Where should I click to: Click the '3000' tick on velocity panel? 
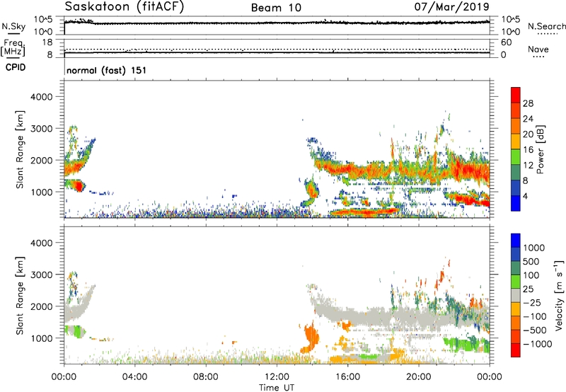(41, 275)
